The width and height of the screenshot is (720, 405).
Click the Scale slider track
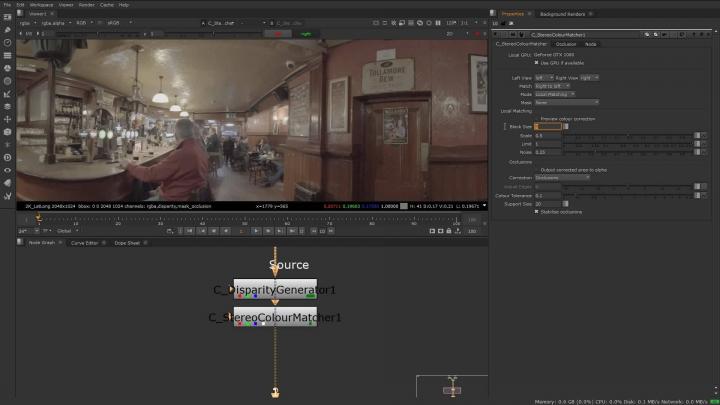pyautogui.click(x=630, y=135)
